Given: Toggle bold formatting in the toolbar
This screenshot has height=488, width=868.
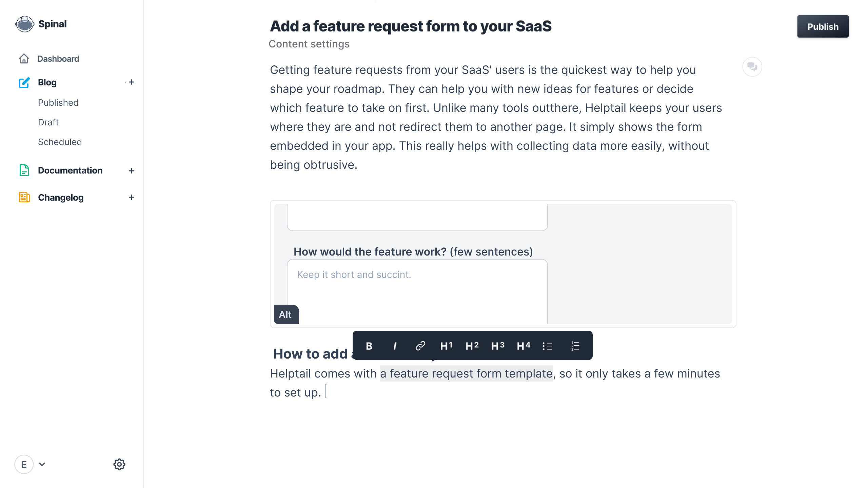Looking at the screenshot, I should (369, 346).
